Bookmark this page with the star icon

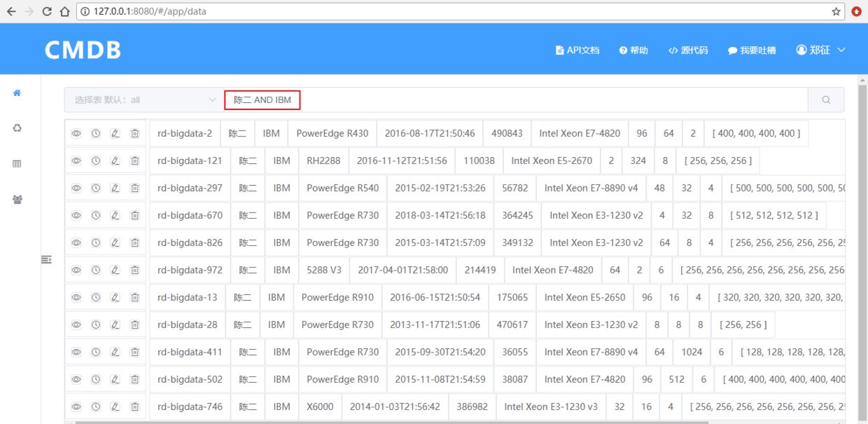pos(836,11)
